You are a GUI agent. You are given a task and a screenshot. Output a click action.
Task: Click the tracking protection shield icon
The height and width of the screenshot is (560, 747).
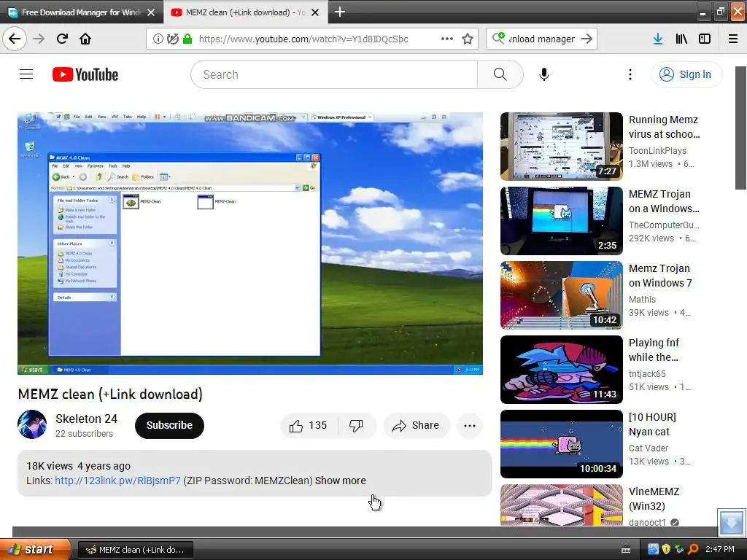[x=172, y=39]
